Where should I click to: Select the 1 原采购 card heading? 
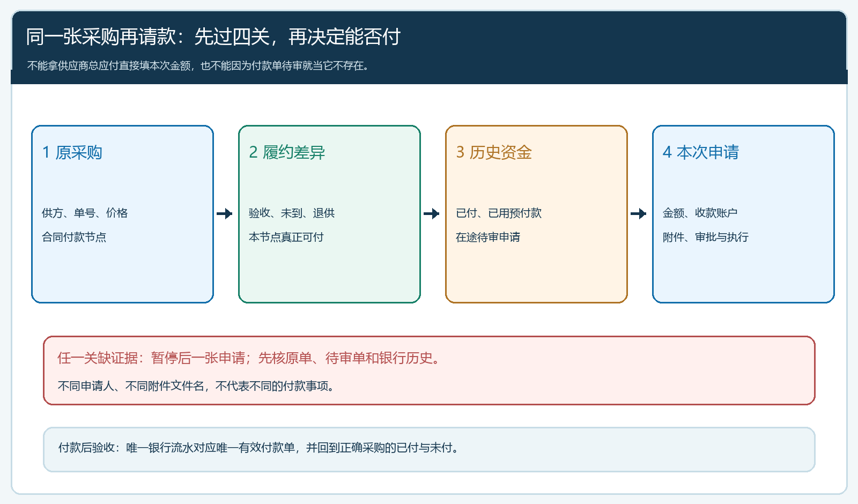[72, 152]
